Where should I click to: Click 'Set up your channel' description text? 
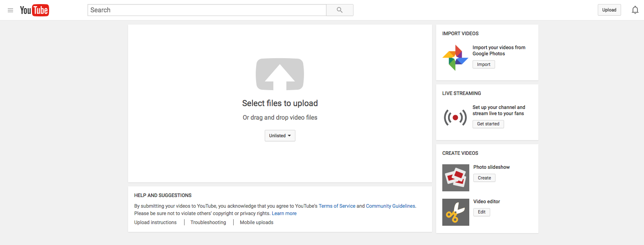point(499,110)
